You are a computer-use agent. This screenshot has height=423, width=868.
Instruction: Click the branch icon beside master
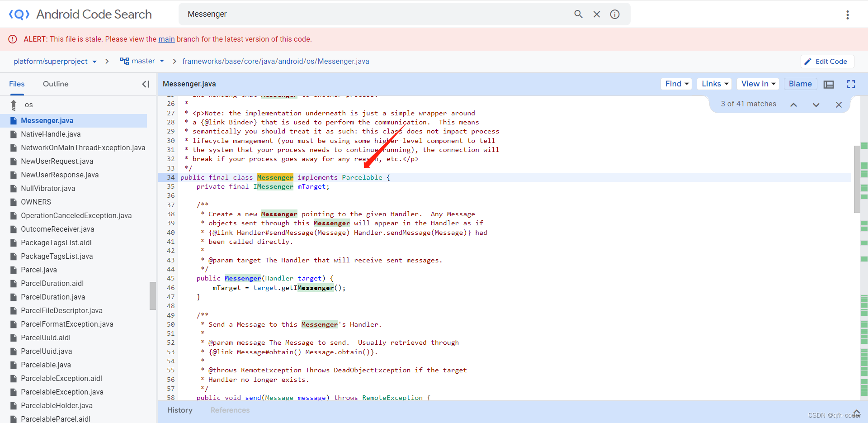coord(124,61)
